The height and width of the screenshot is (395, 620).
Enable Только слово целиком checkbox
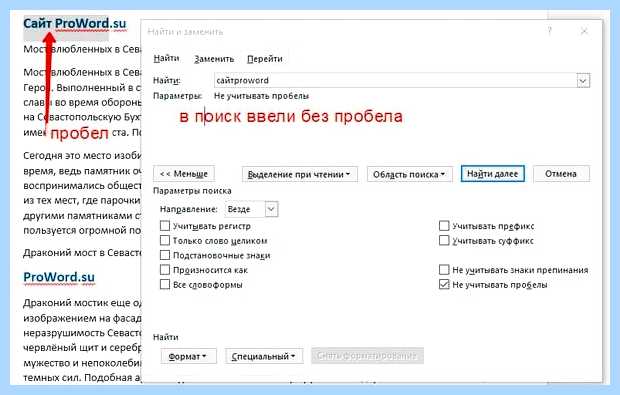click(x=165, y=240)
